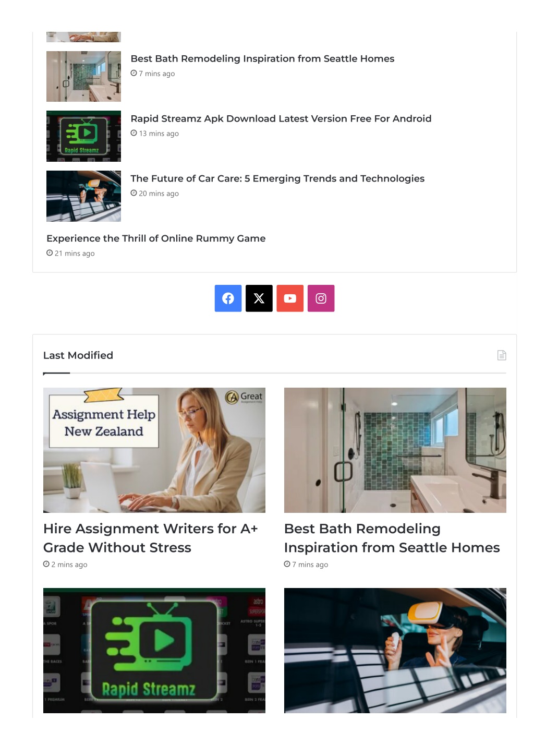Screen dimensions: 534x756
Task: Click small VR car thumbnail in list
Action: pyautogui.click(x=83, y=196)
